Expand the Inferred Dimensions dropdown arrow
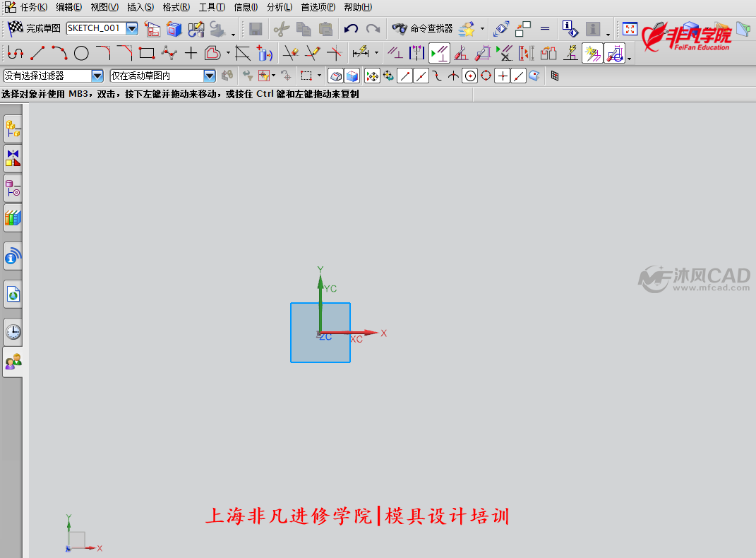 tap(376, 53)
